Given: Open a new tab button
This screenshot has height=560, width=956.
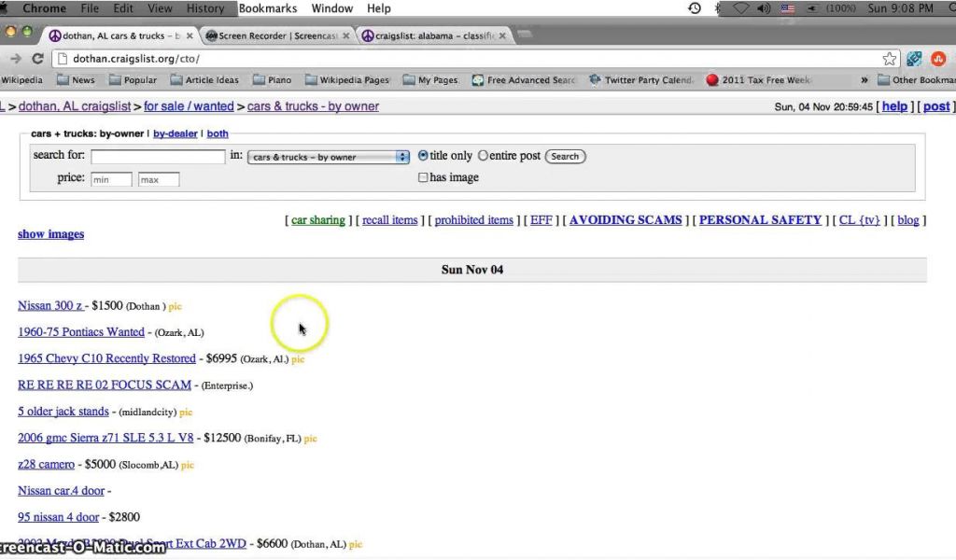Looking at the screenshot, I should click(x=525, y=35).
